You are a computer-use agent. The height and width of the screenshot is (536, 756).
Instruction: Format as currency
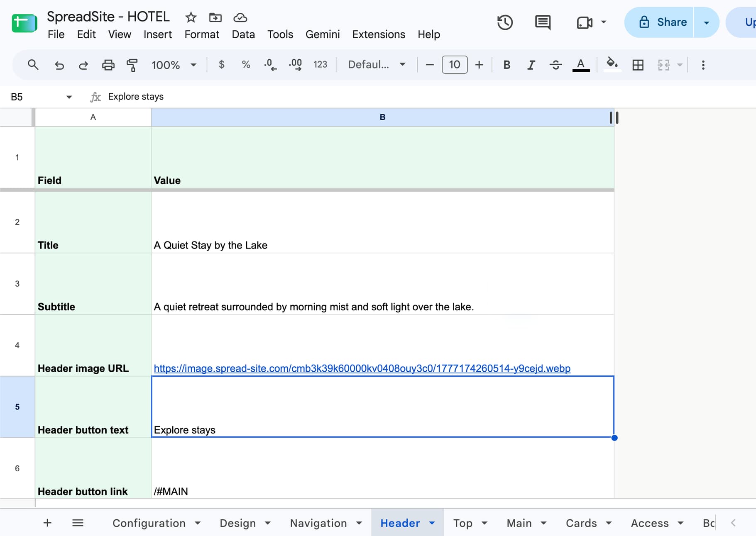[222, 64]
